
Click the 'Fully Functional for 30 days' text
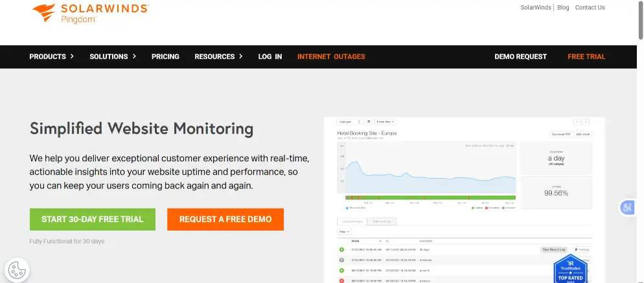[67, 241]
